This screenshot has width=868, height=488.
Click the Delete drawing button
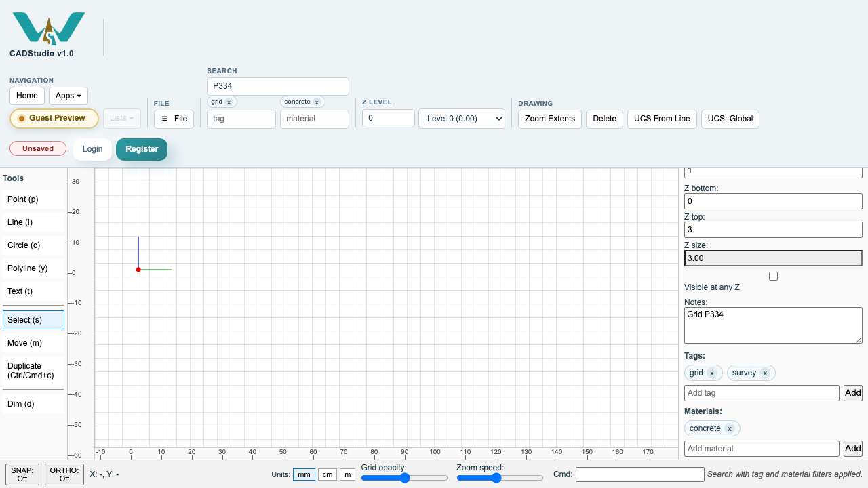[x=604, y=119]
